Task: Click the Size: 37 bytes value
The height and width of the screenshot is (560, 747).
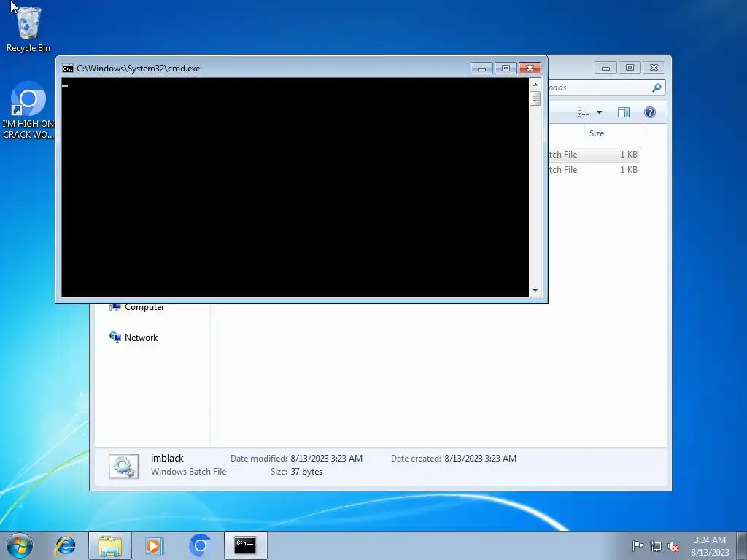Action: (306, 472)
